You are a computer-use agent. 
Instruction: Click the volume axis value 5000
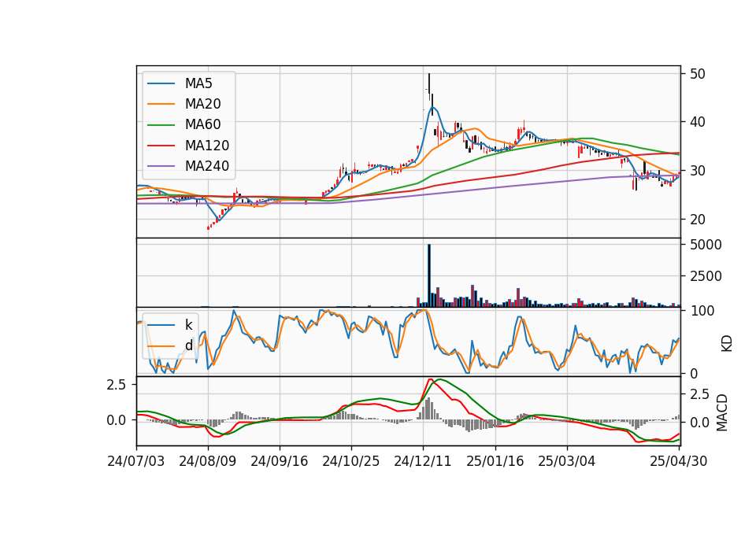pyautogui.click(x=706, y=245)
